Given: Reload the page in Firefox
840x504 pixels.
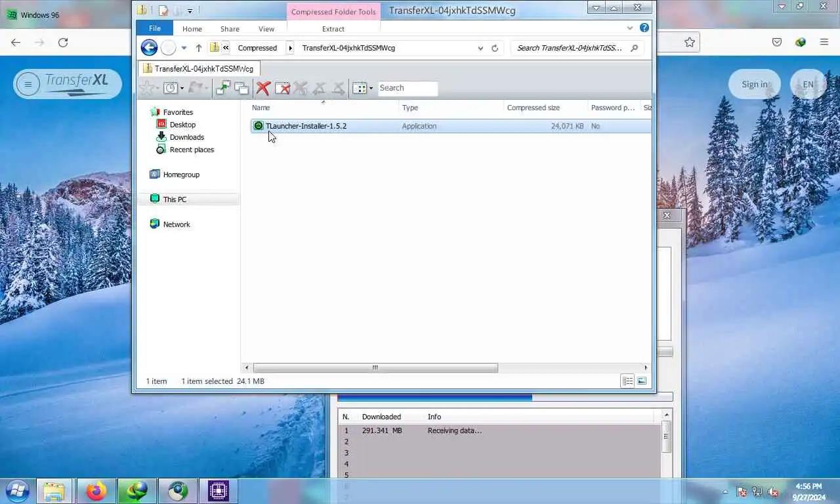Looking at the screenshot, I should [x=63, y=42].
